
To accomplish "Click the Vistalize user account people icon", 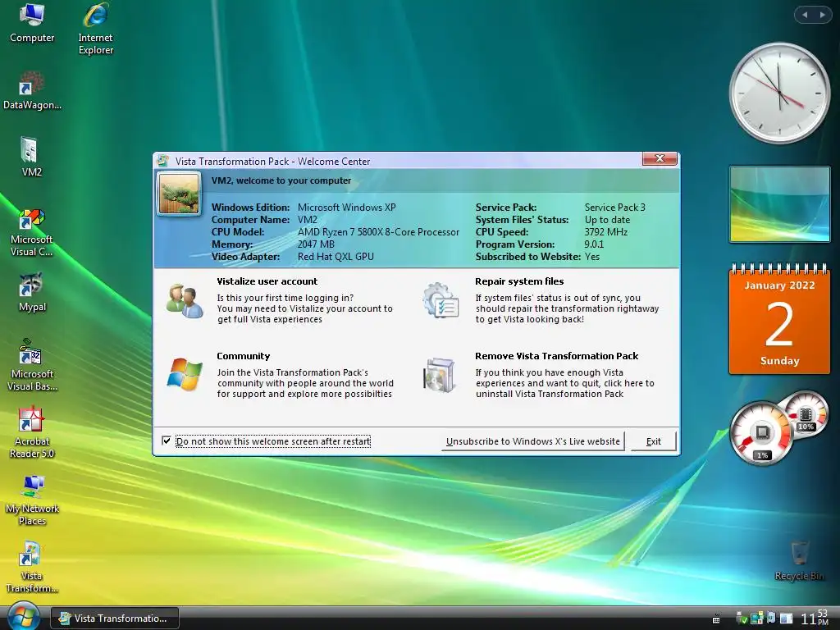I will [x=185, y=301].
